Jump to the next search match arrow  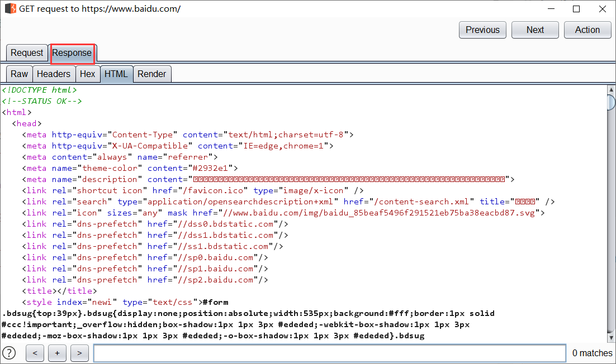pyautogui.click(x=80, y=353)
